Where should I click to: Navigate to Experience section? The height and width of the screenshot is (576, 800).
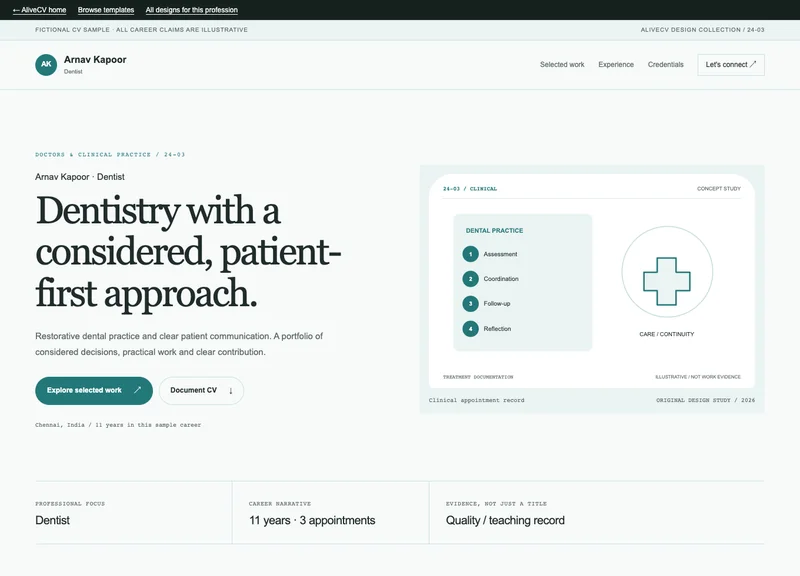coord(616,65)
